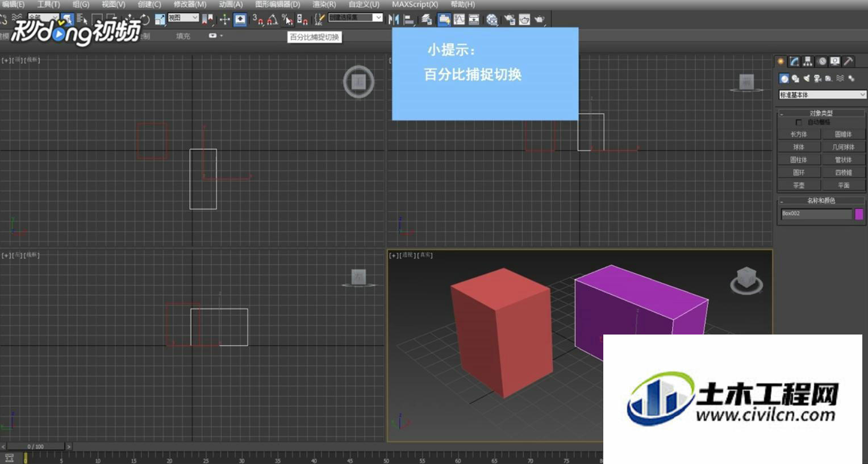Select the Select and Uniform Scale tool
The image size is (868, 464).
pos(160,20)
